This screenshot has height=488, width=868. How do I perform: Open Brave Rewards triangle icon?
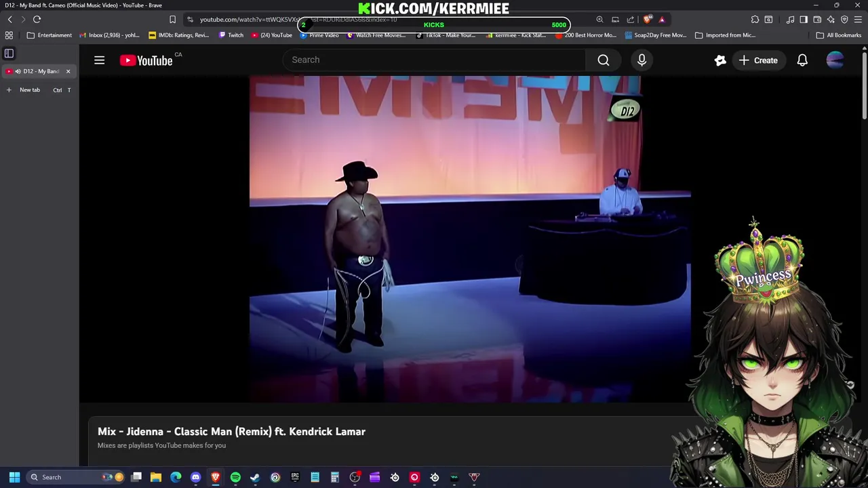pos(662,20)
